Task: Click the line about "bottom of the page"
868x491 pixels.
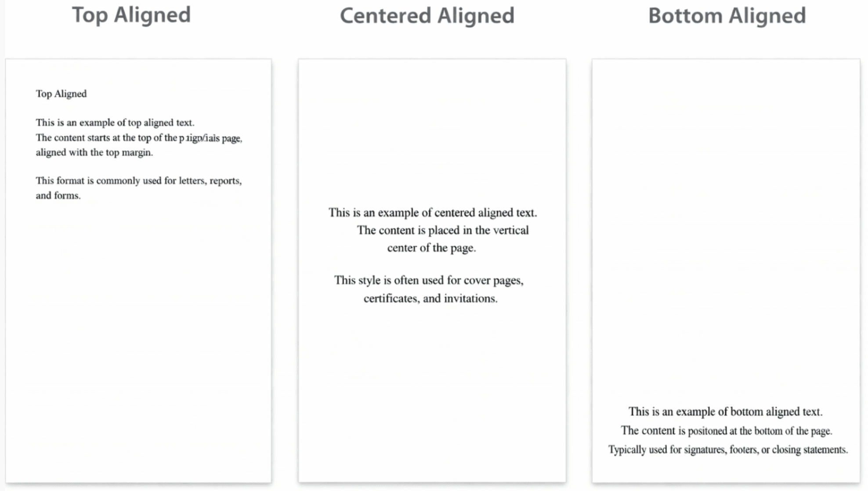Action: (x=726, y=431)
